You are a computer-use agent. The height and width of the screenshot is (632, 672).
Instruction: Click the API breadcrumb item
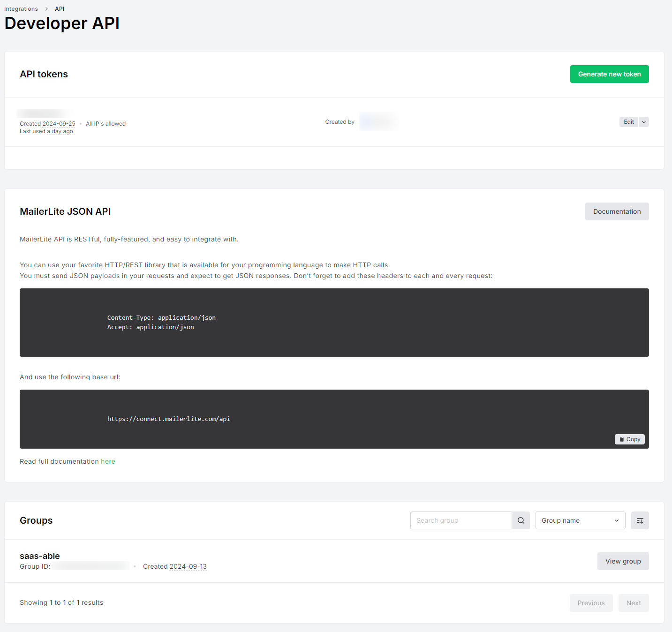coord(60,9)
